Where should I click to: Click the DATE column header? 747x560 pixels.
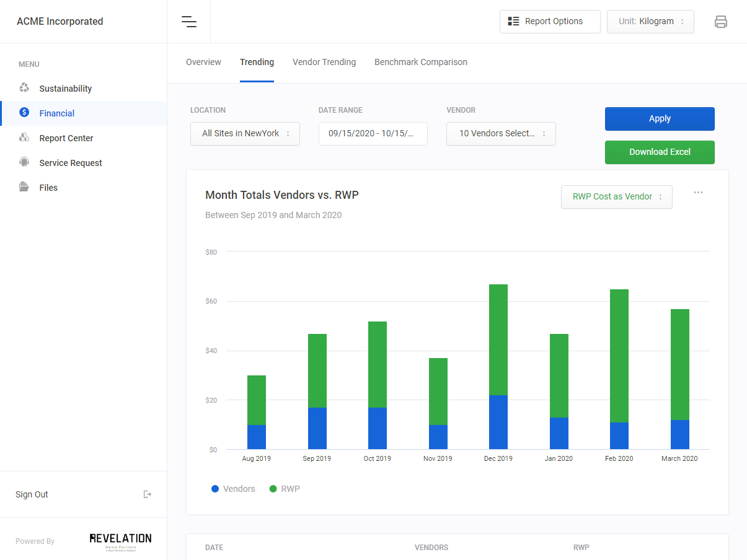tap(214, 548)
